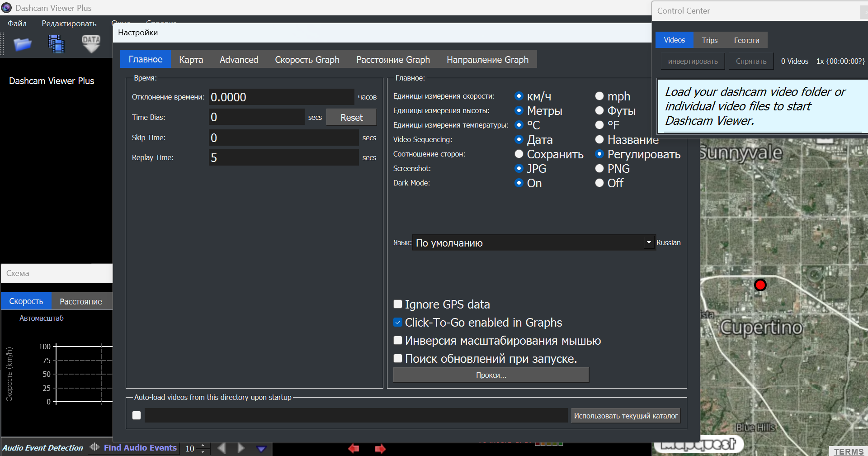Click the Отклонение времени input field
Image resolution: width=868 pixels, height=456 pixels.
[281, 97]
